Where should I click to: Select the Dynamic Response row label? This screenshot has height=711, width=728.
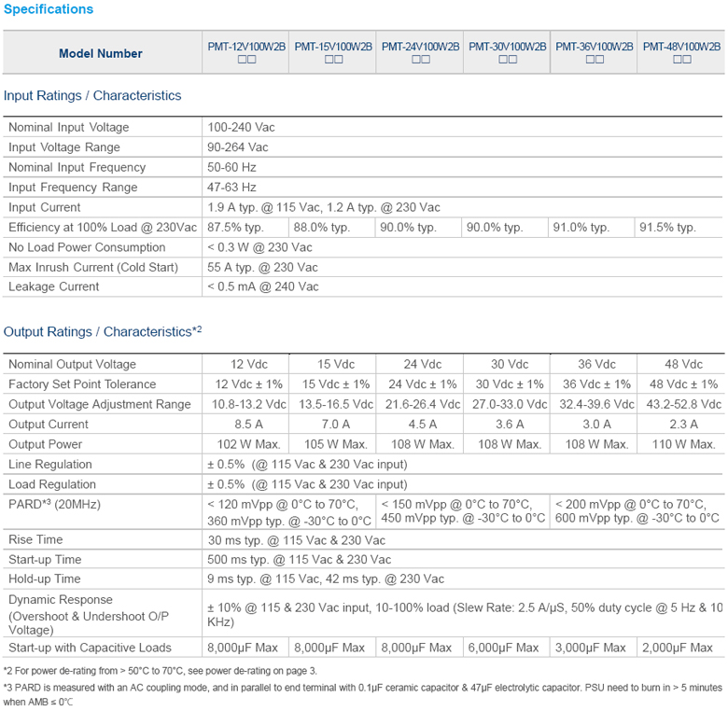[61, 600]
